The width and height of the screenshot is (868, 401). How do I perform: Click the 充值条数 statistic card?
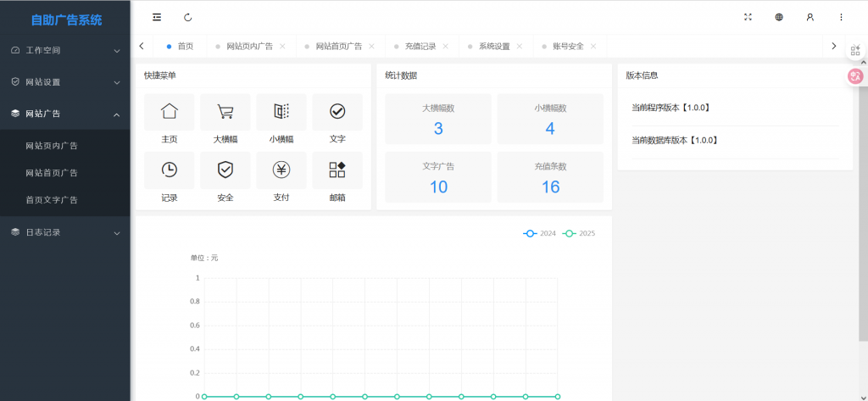pos(550,177)
